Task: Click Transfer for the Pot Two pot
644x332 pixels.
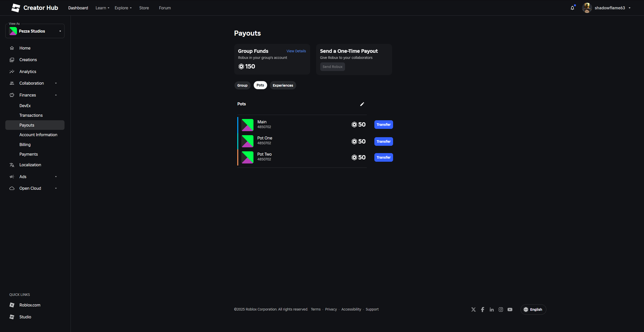Action: coord(383,157)
